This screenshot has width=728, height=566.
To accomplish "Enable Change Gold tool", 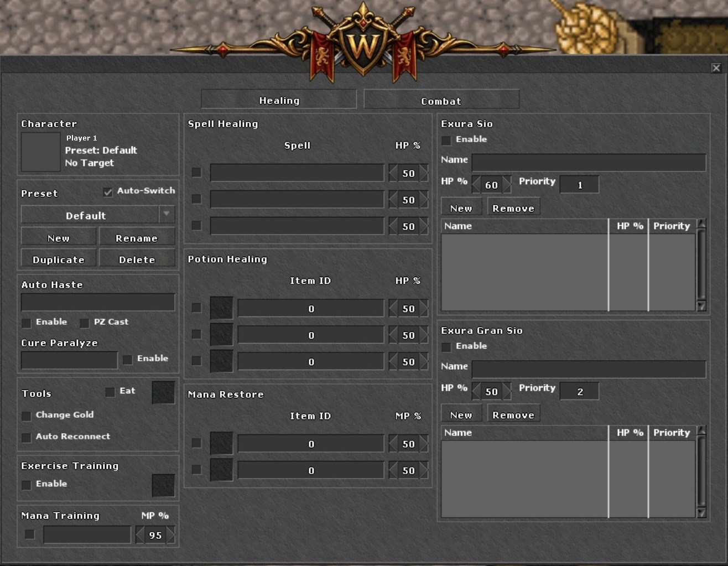I will [26, 416].
